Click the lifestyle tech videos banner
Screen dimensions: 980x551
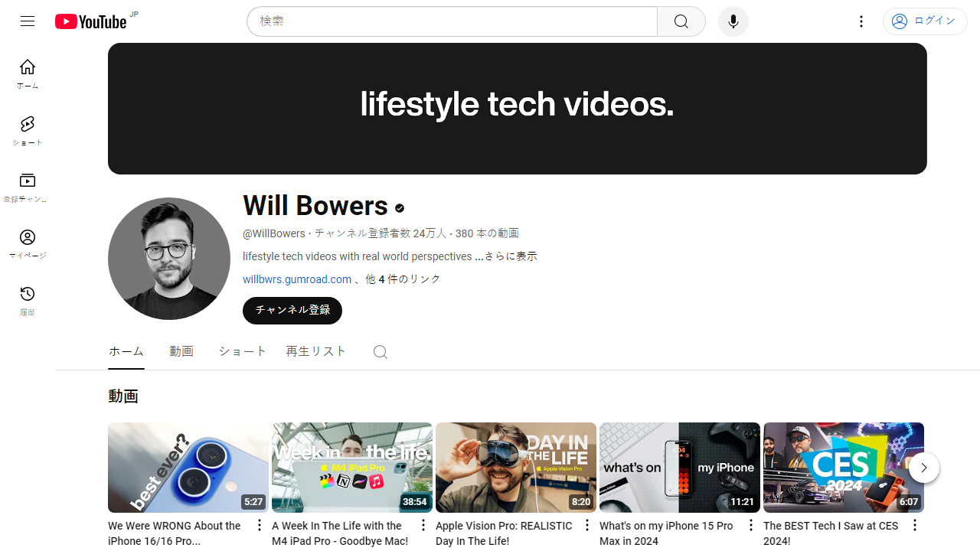[x=518, y=109]
